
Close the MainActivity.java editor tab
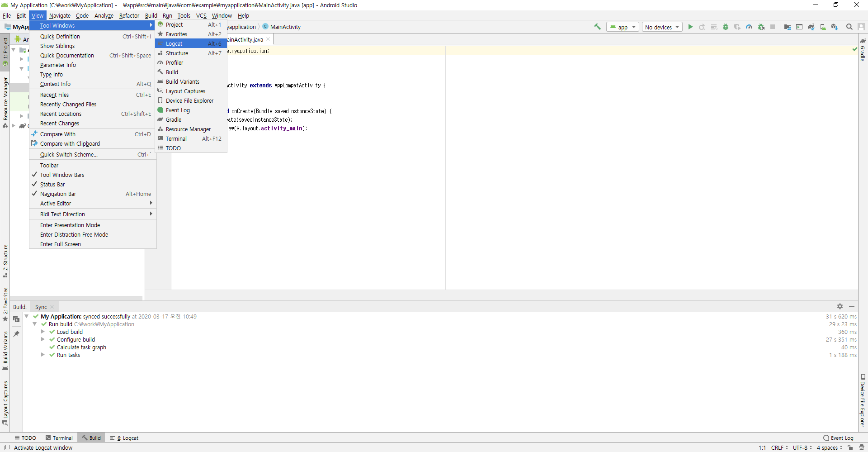tap(268, 39)
